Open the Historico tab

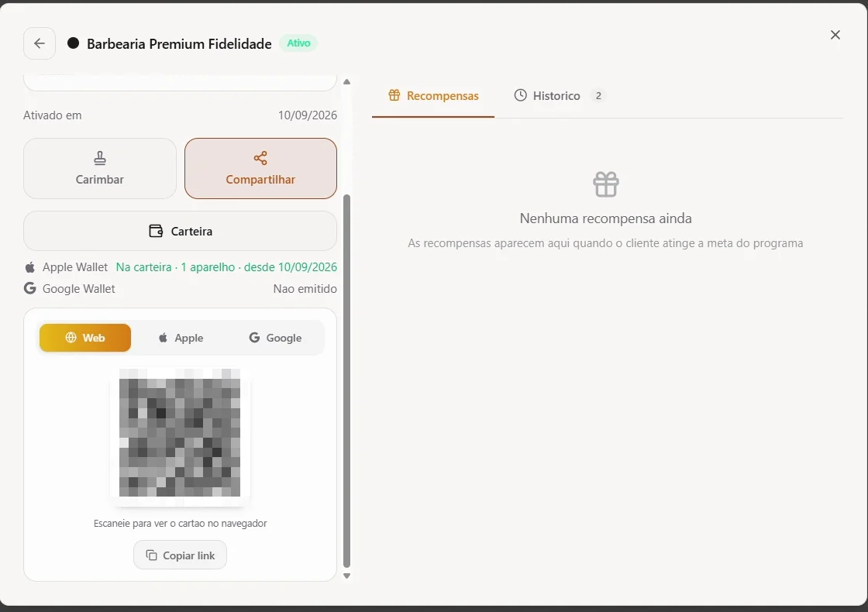559,96
